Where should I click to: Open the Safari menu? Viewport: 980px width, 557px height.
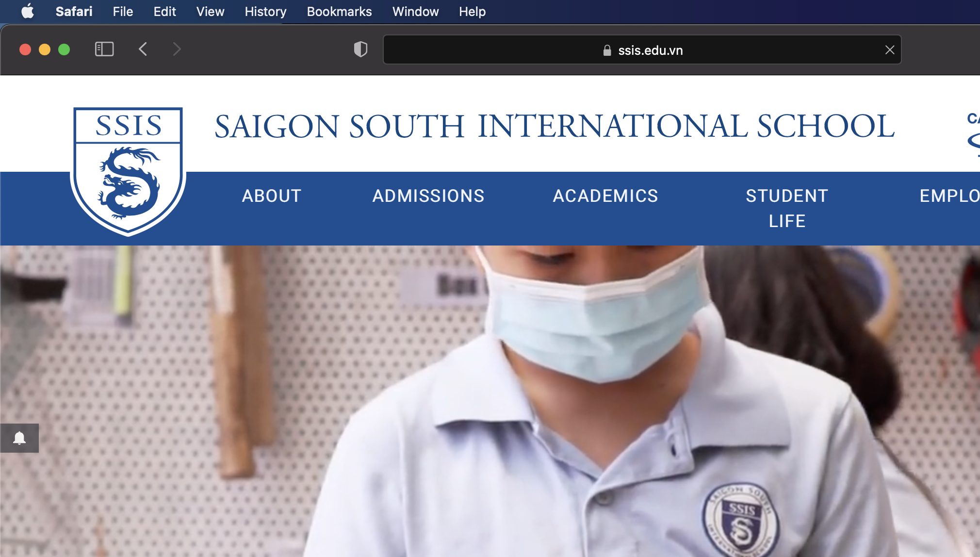pos(74,11)
